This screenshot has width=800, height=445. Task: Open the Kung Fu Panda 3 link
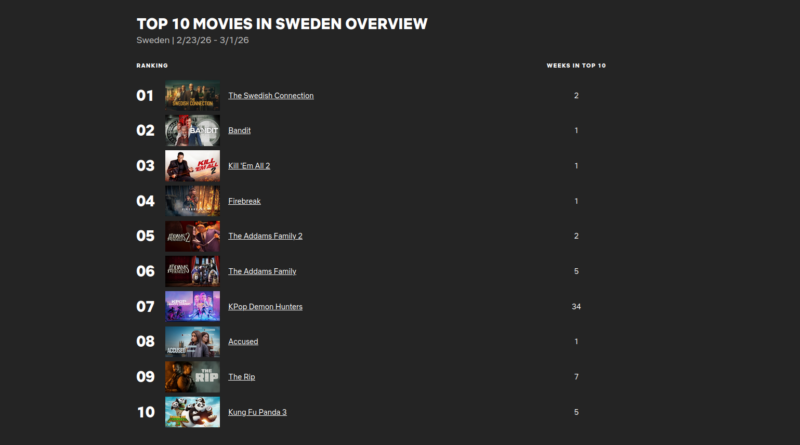click(x=257, y=412)
